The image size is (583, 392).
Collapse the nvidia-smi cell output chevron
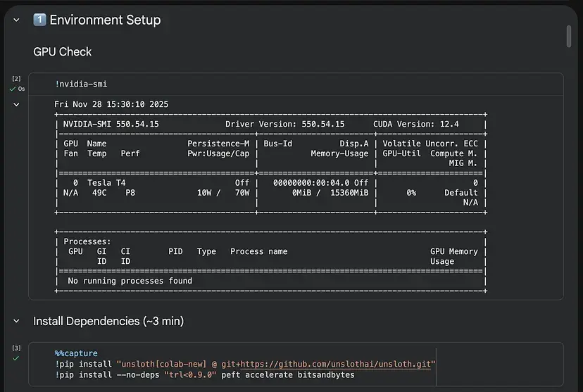(16, 105)
